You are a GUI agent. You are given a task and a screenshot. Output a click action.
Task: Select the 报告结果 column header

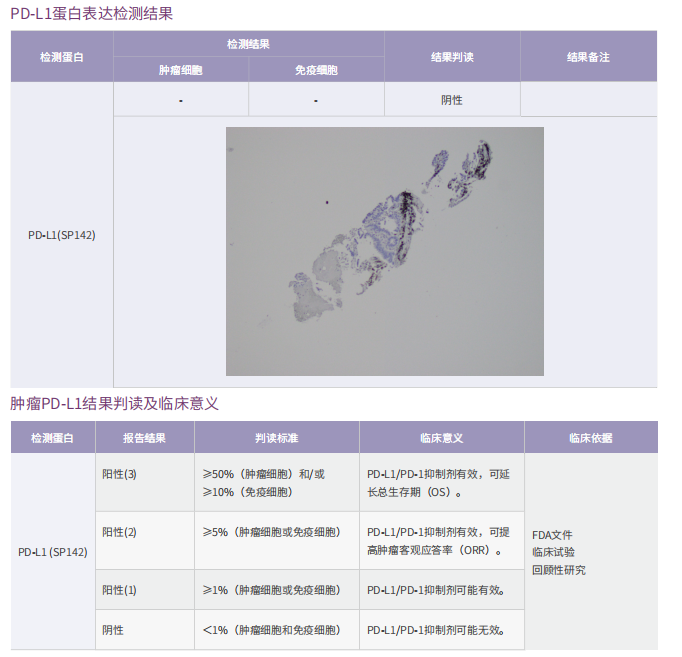[x=144, y=438]
